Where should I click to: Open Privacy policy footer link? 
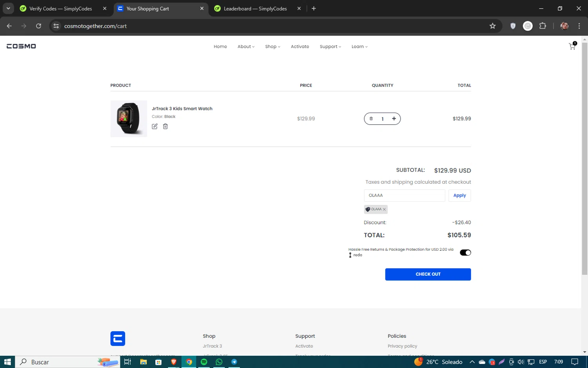point(402,346)
